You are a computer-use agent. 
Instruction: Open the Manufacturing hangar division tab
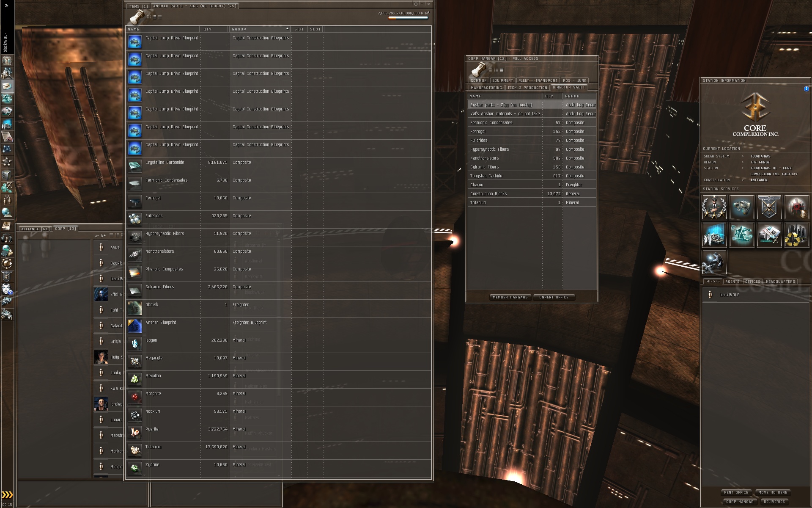click(x=486, y=88)
